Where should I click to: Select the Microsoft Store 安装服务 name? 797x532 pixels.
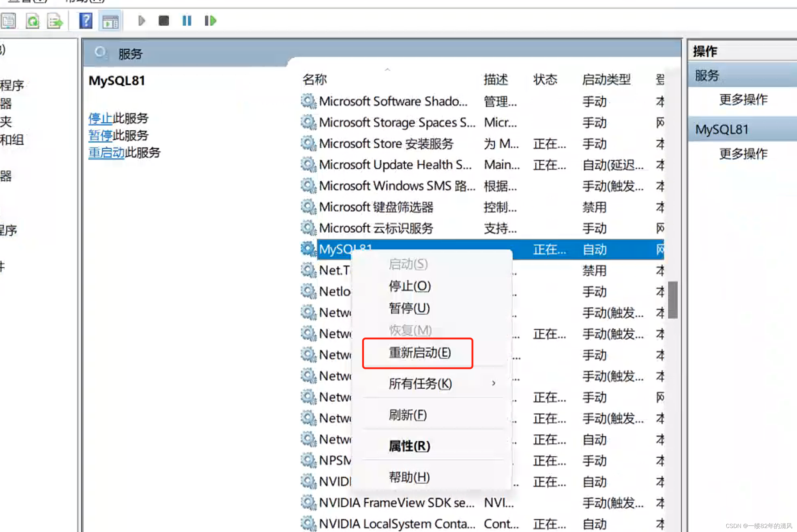point(386,144)
